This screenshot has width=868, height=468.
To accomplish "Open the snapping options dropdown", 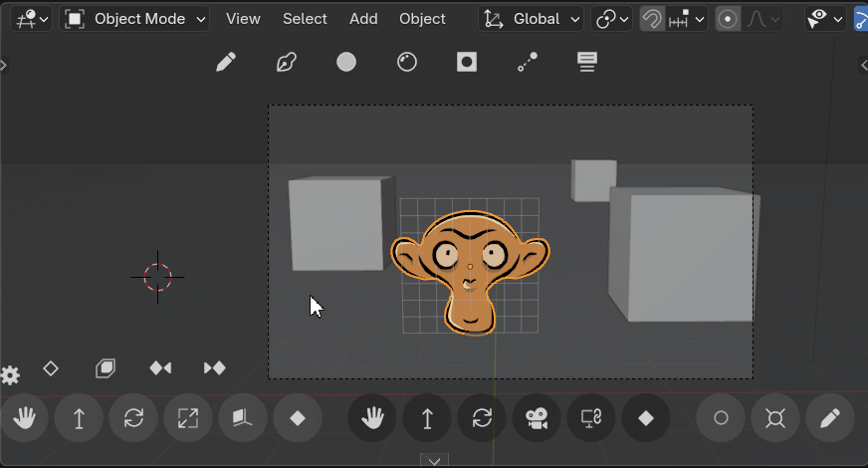I will 687,19.
